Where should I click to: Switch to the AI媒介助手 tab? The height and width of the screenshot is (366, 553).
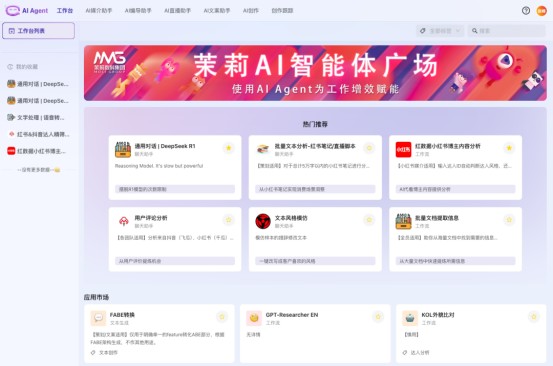click(x=99, y=11)
